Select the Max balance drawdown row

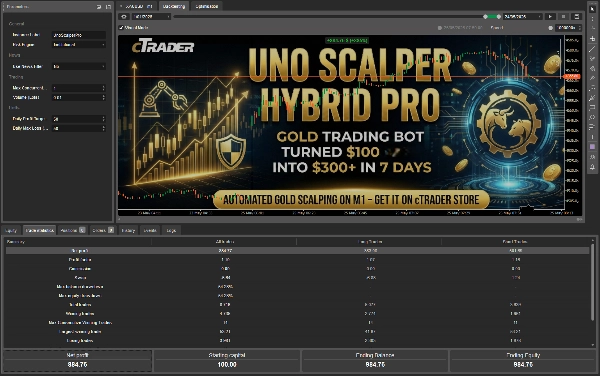(297, 286)
